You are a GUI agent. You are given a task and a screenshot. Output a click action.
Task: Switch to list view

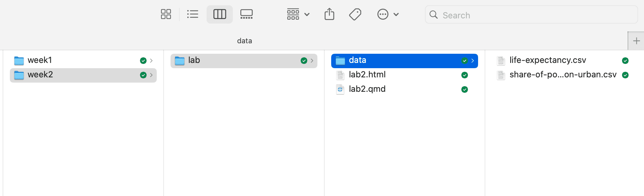(192, 14)
